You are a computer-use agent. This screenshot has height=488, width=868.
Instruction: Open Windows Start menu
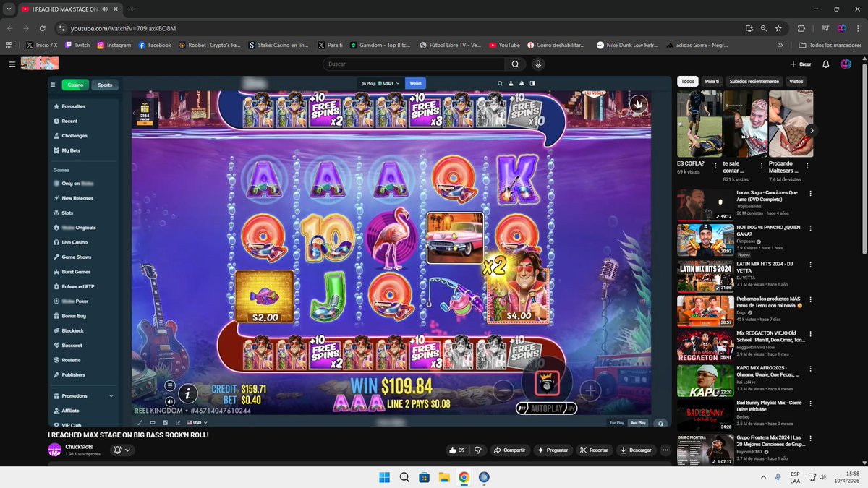[x=384, y=477]
